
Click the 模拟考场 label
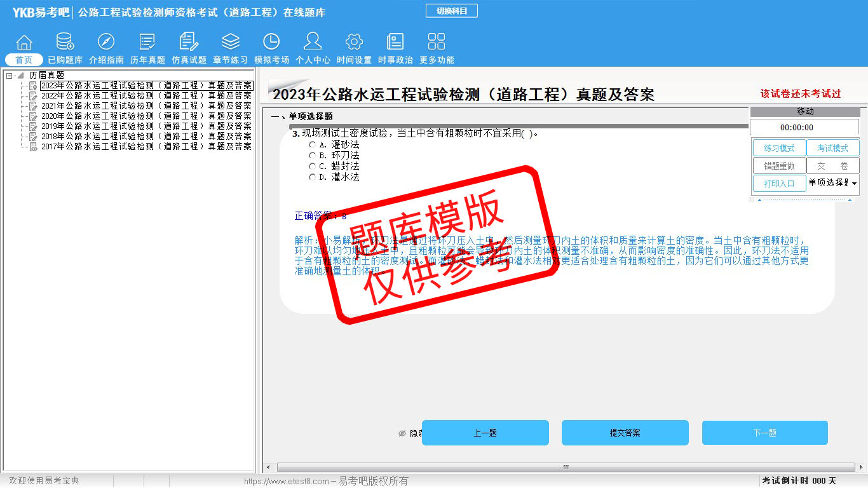tap(271, 60)
